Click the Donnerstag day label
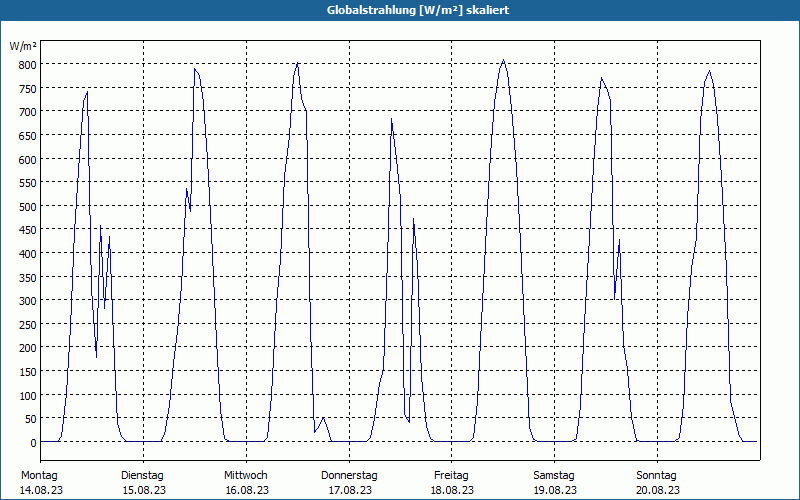This screenshot has height=500, width=800. [x=349, y=476]
